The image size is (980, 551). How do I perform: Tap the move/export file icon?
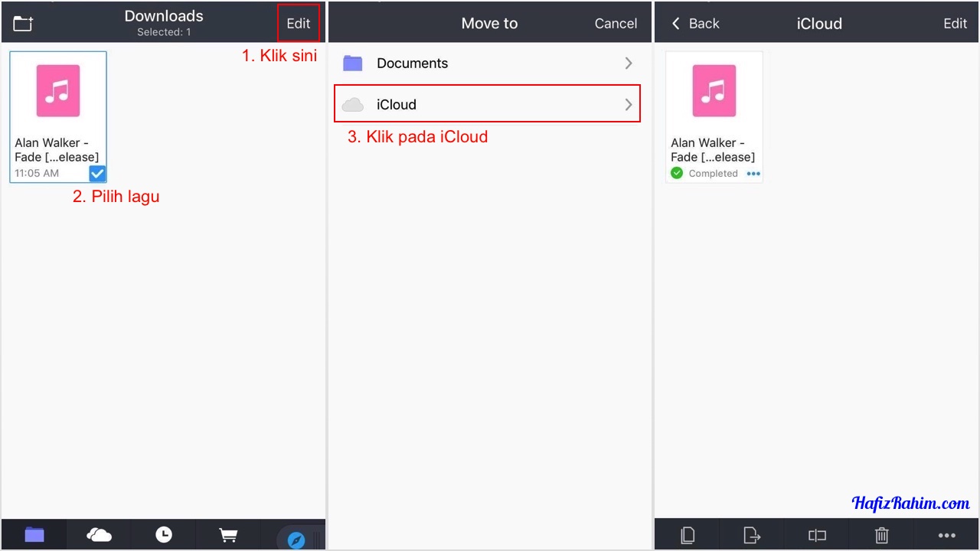coord(752,536)
